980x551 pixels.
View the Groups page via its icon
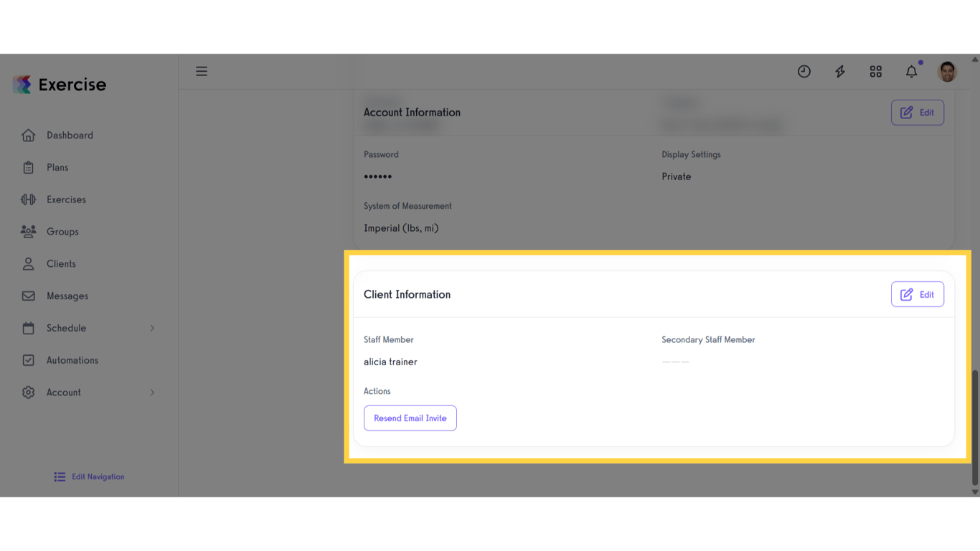point(29,231)
